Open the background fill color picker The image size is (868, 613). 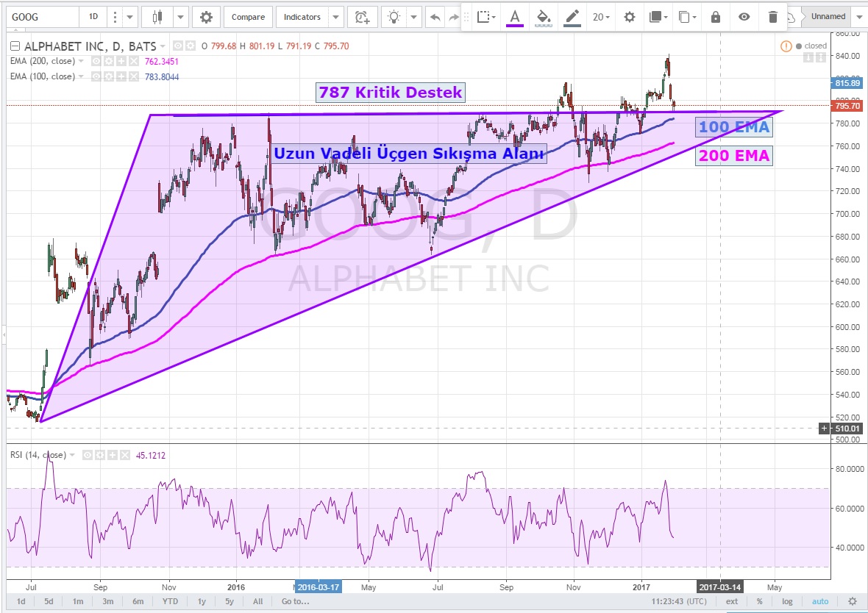[543, 17]
